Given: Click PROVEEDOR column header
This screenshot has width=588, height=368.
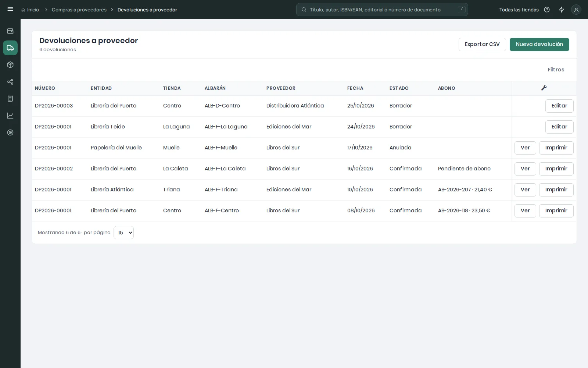Looking at the screenshot, I should point(281,88).
